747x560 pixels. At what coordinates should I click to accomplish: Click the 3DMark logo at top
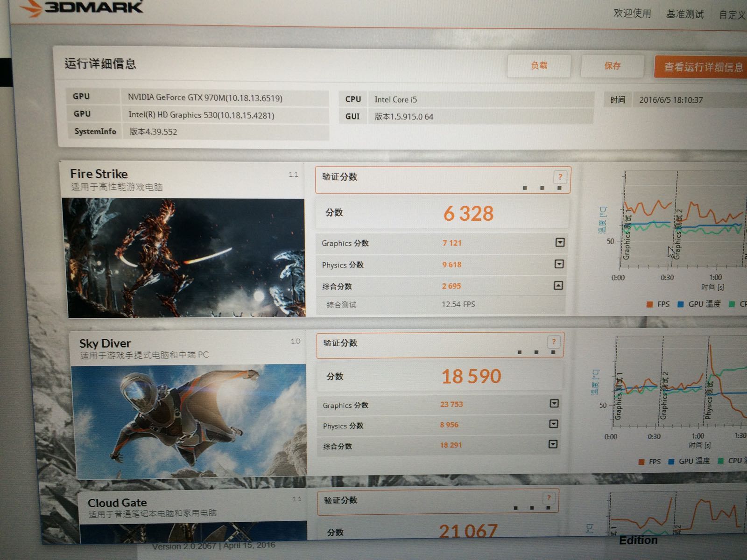click(82, 7)
